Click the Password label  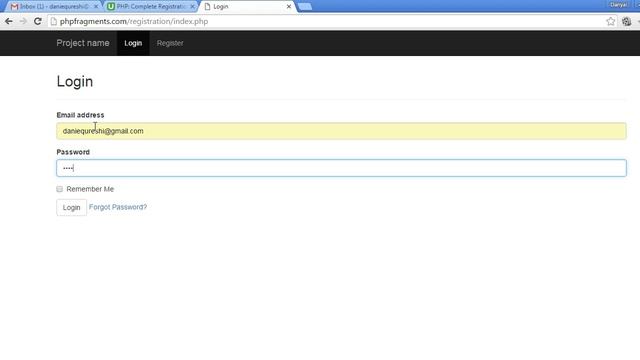tap(73, 152)
